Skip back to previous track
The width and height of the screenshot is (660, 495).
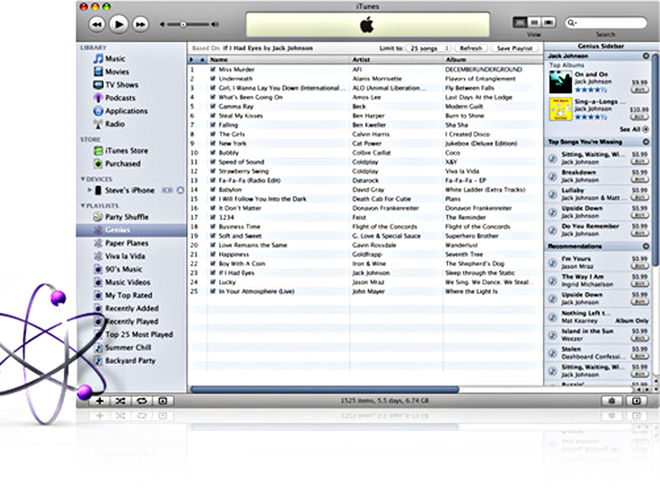tap(97, 24)
